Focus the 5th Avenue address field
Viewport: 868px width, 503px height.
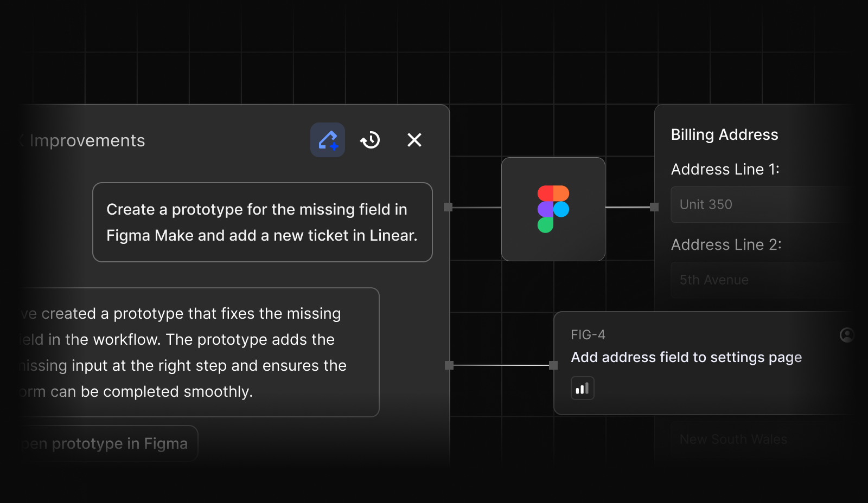tap(759, 280)
